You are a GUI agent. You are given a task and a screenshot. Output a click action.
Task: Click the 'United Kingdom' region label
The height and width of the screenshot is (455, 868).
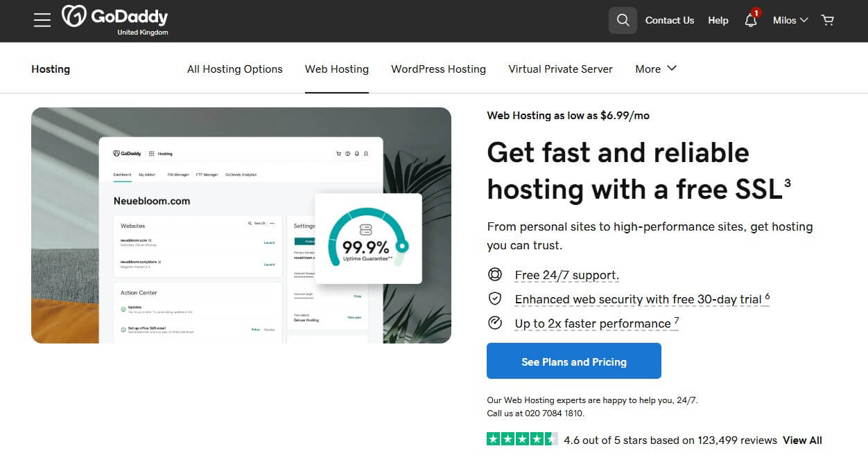tap(143, 33)
